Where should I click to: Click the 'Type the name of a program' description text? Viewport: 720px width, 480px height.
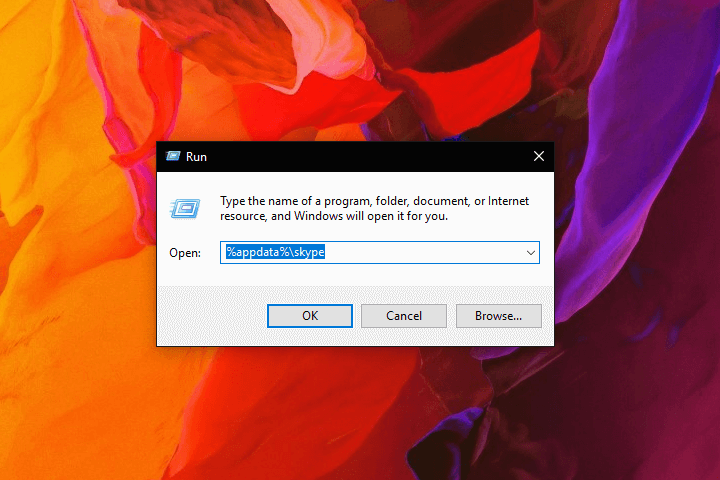pyautogui.click(x=374, y=209)
